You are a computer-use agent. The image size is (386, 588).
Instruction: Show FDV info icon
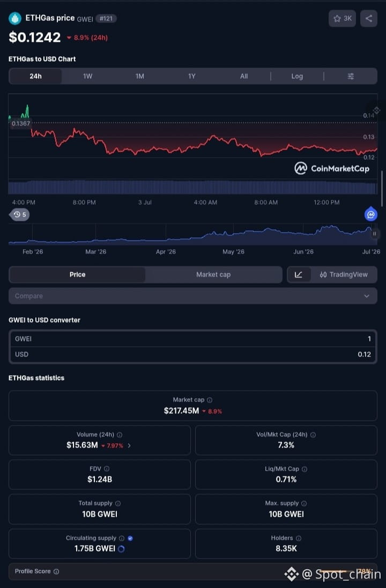[x=107, y=469]
